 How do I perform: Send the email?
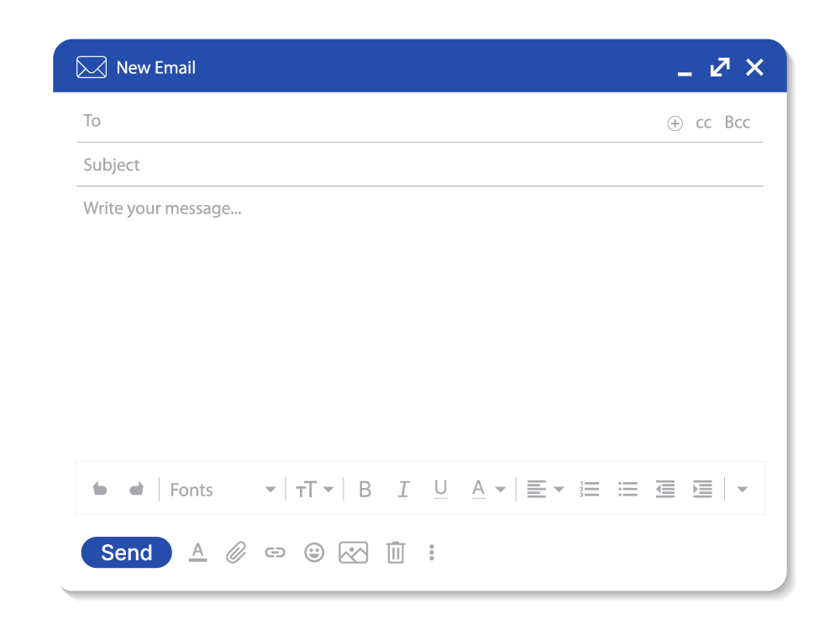[x=126, y=553]
